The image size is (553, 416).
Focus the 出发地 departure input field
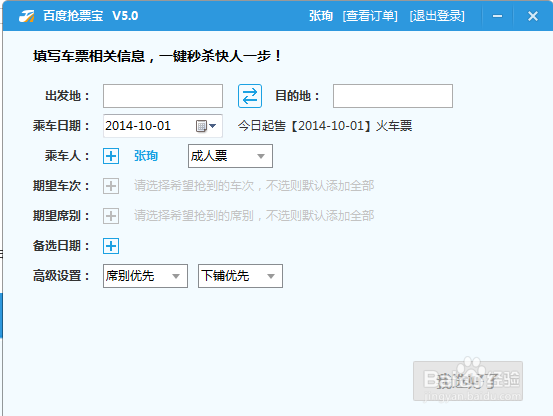[163, 96]
